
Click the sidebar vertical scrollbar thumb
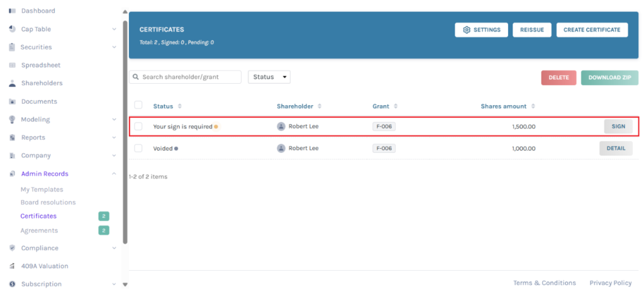click(125, 132)
